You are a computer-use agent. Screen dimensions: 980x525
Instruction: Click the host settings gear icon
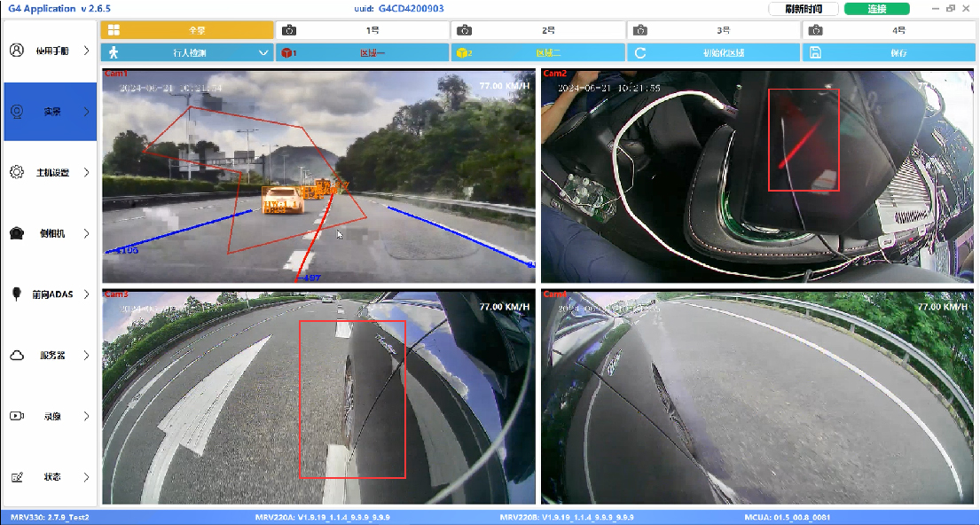tap(16, 172)
